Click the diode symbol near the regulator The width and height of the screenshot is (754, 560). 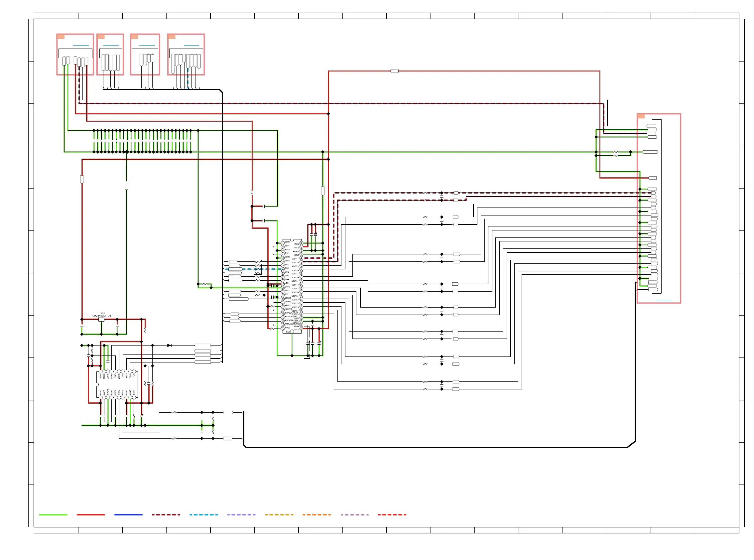point(170,346)
